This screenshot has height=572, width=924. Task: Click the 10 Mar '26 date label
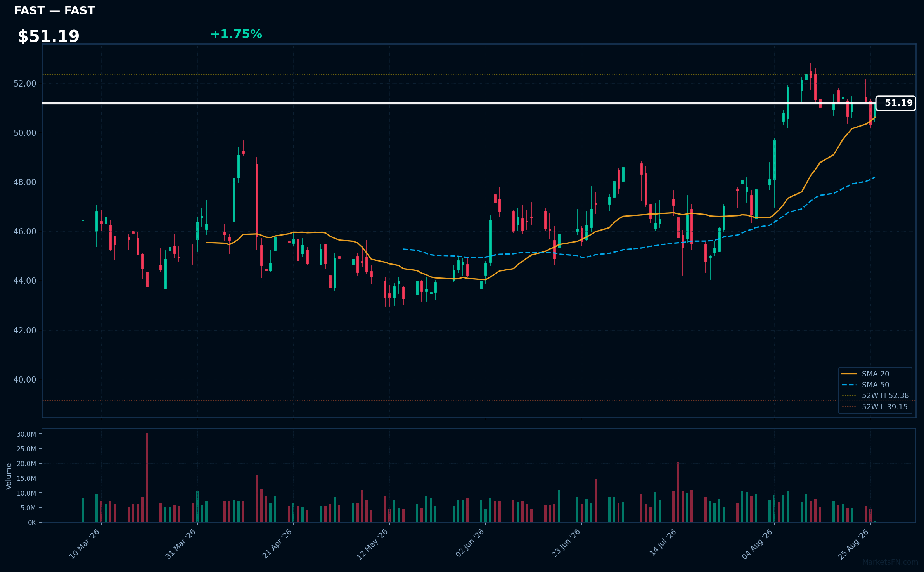[x=85, y=544]
